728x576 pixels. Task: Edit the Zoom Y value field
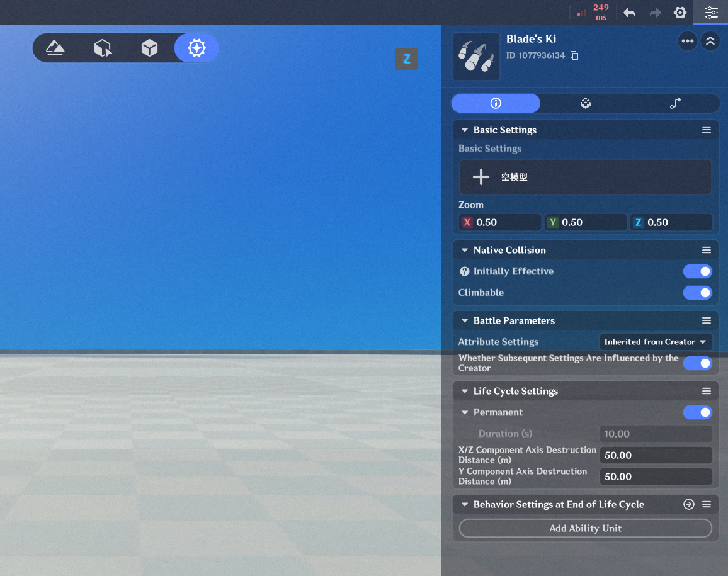point(585,222)
